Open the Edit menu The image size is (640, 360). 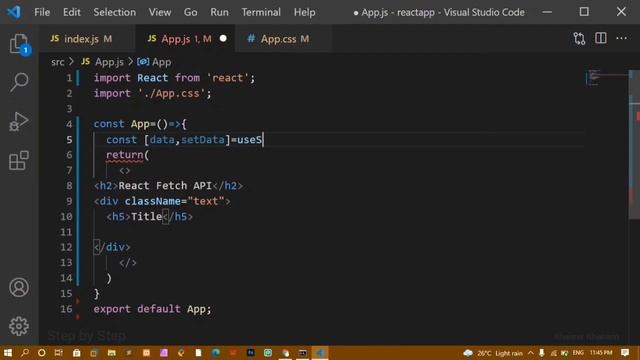(71, 12)
